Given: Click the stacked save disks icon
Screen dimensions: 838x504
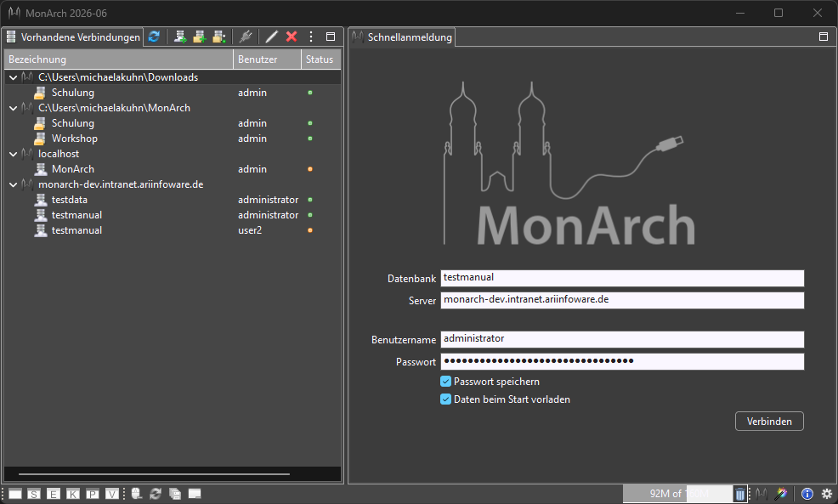Looking at the screenshot, I should (x=175, y=493).
